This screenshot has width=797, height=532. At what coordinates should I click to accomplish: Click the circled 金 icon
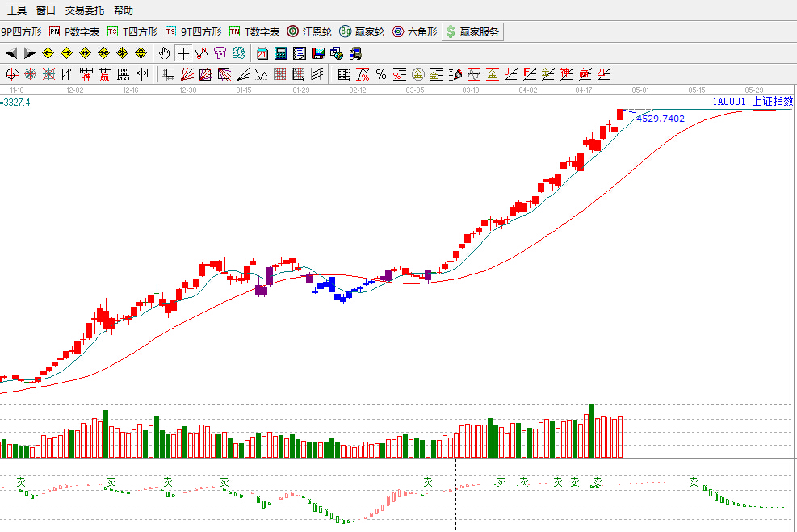pos(417,74)
